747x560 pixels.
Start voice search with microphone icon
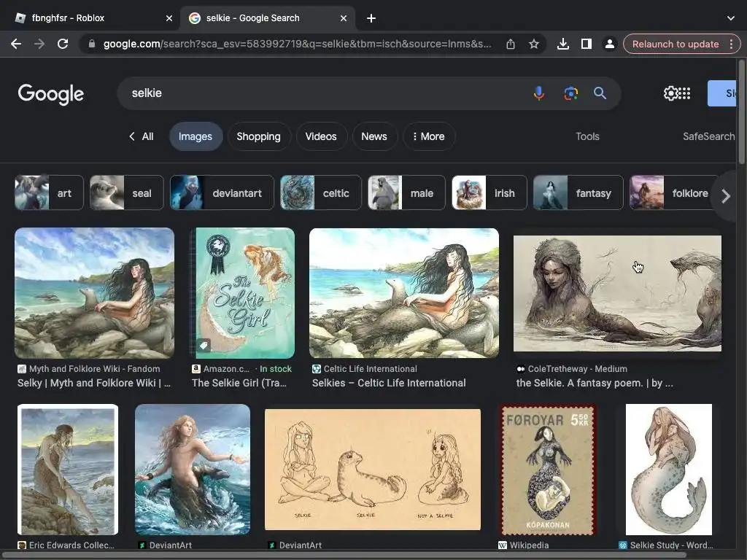539,93
